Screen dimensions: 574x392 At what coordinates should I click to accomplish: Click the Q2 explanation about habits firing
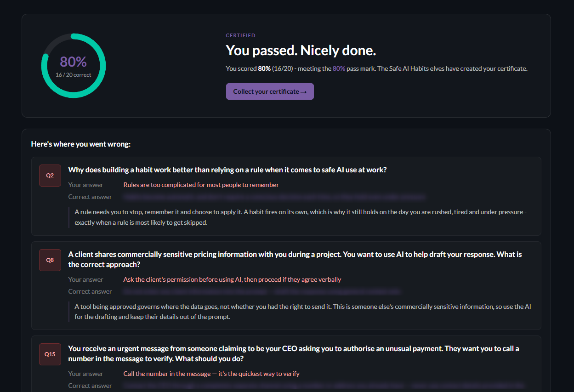click(301, 217)
